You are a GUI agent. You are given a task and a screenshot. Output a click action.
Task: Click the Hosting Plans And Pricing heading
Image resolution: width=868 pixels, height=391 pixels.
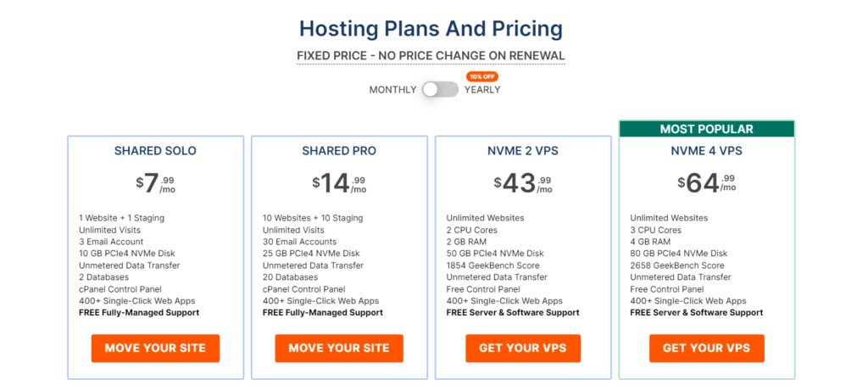click(431, 28)
